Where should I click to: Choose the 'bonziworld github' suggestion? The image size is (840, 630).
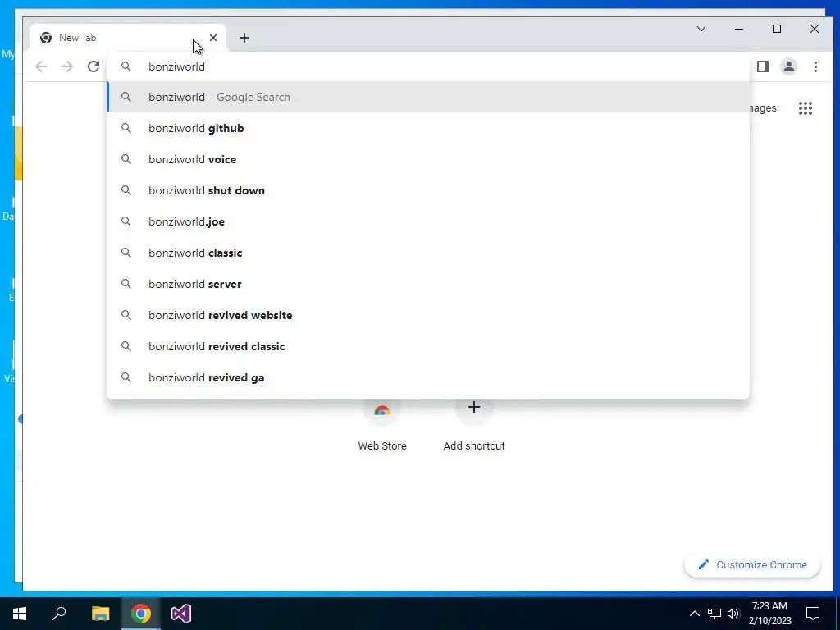[428, 128]
